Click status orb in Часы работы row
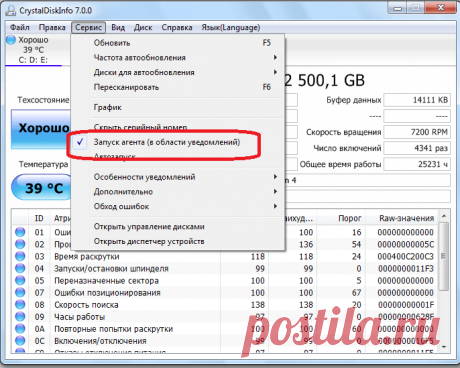460x368 pixels. (20, 316)
